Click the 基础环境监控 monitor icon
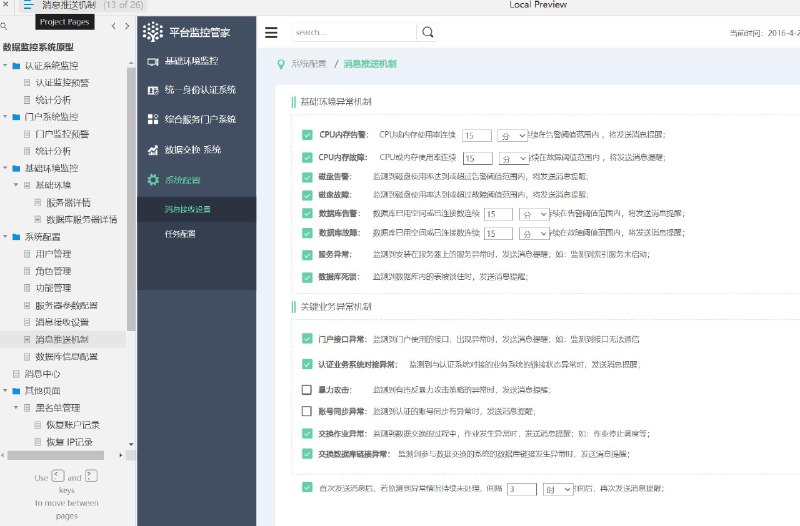 click(x=153, y=62)
